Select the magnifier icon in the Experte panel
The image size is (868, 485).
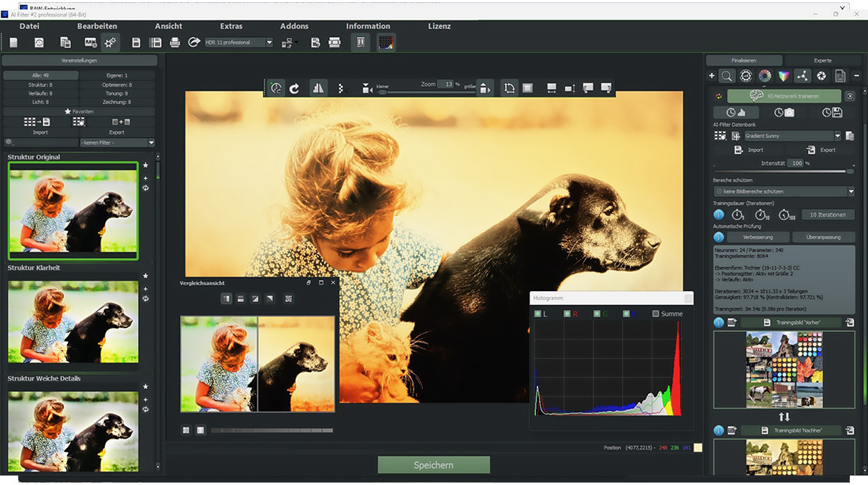(x=728, y=76)
